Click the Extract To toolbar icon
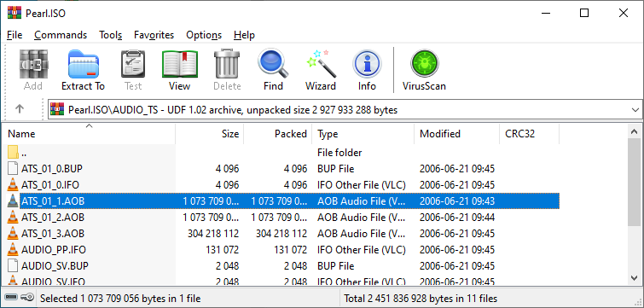The image size is (644, 308). (x=84, y=65)
